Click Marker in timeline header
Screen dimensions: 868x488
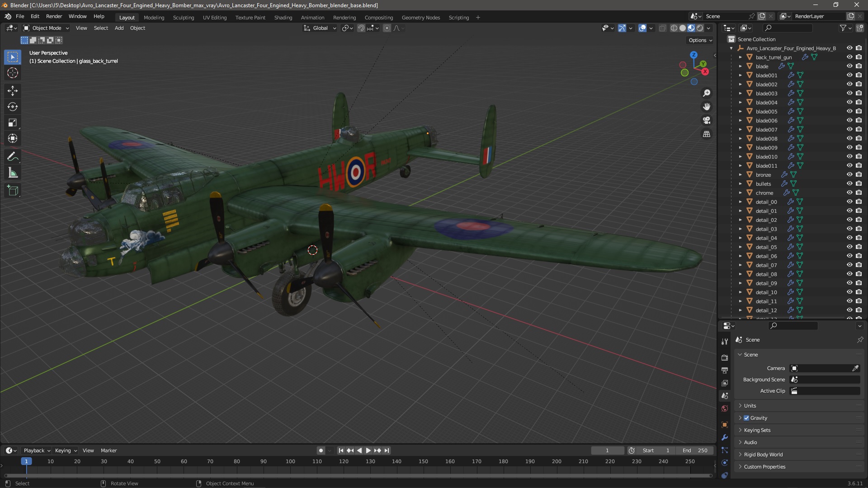[108, 450]
